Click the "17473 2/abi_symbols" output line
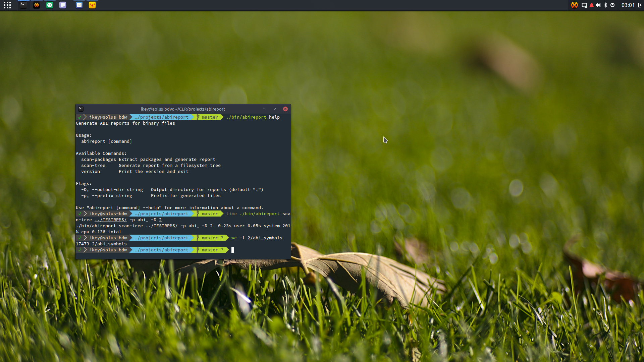644x362 pixels. pyautogui.click(x=101, y=244)
